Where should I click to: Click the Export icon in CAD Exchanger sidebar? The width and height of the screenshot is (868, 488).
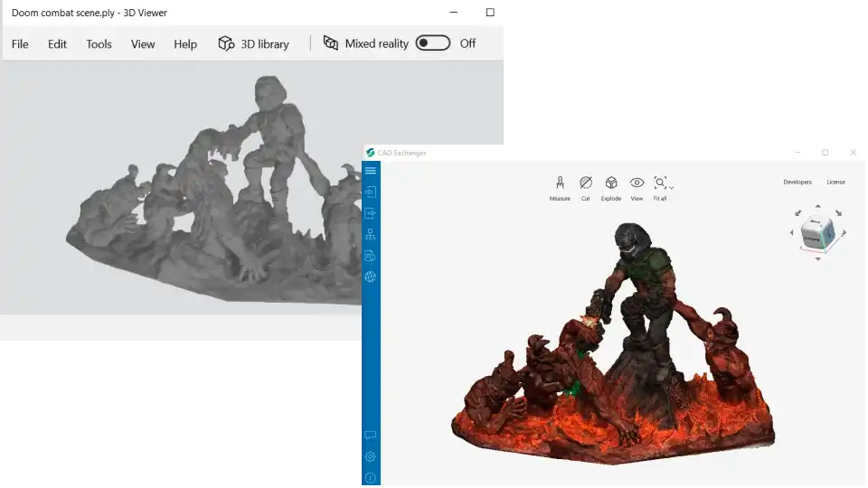pyautogui.click(x=371, y=213)
